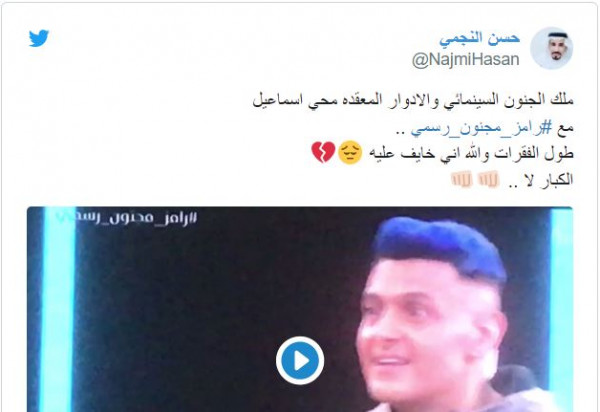Open the #رامز_مجنون_رسمي hashtag in tweet text
The image size is (600, 412).
(x=481, y=128)
